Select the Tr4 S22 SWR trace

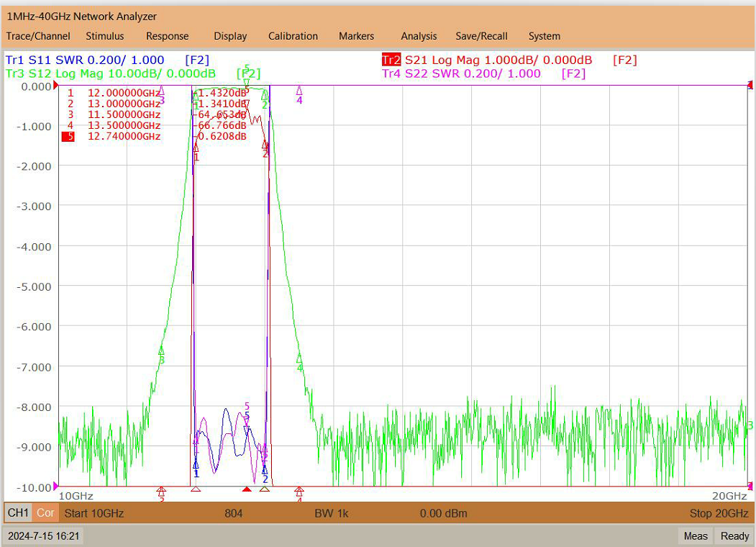(x=461, y=74)
